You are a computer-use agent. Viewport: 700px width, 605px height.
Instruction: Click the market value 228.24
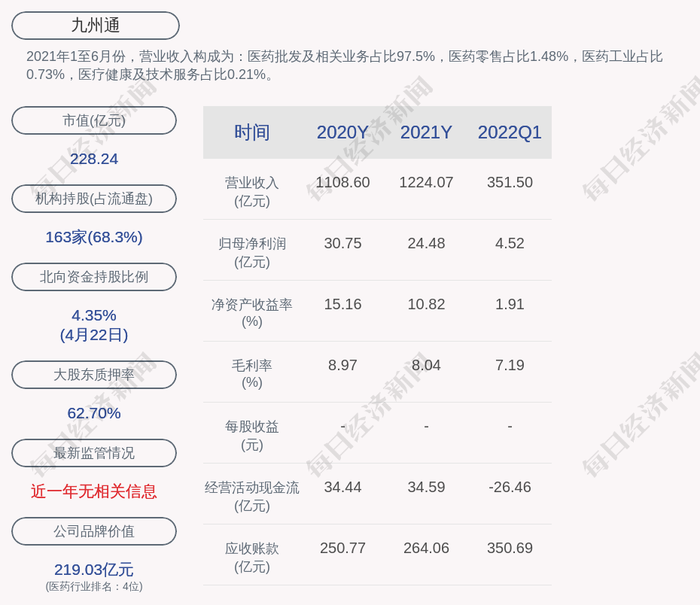[x=94, y=159]
